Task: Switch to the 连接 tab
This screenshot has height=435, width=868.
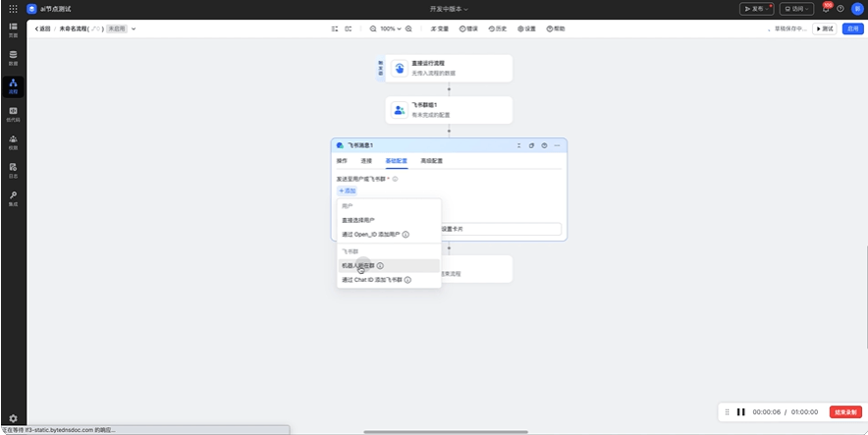Action: [x=366, y=161]
